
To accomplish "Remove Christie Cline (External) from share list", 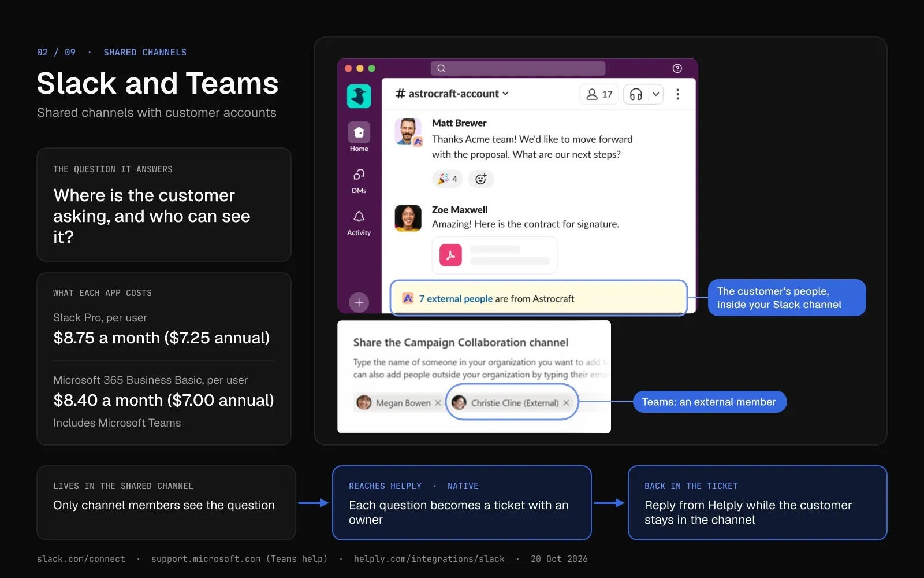I will (566, 403).
